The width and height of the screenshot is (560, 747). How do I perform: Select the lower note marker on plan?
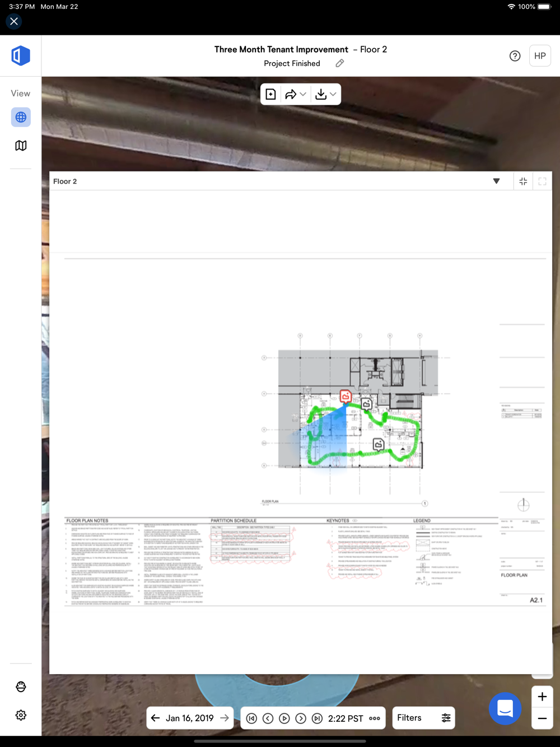[379, 445]
